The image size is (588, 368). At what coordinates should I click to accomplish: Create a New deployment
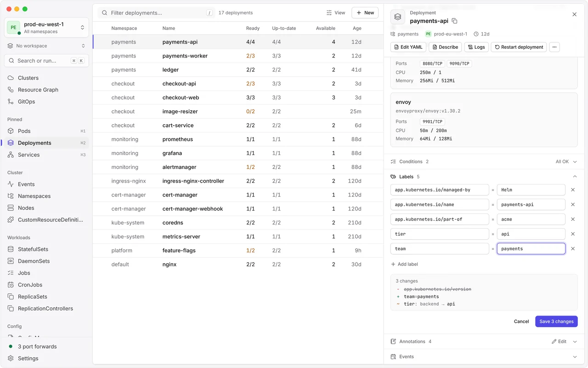(365, 13)
